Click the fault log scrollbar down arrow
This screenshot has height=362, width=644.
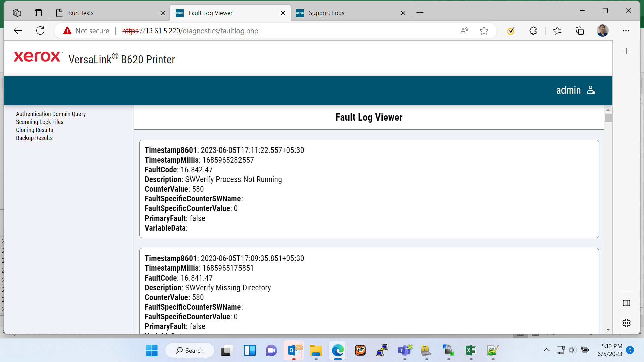pyautogui.click(x=608, y=330)
